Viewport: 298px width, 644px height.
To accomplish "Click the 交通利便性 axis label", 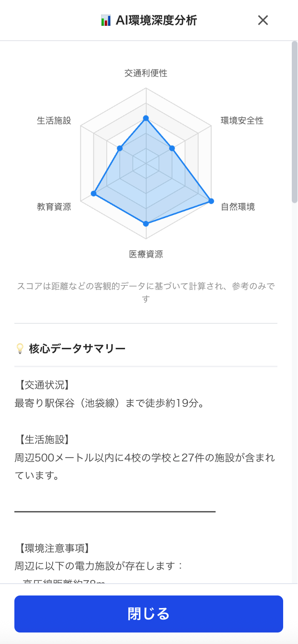I will click(x=145, y=74).
